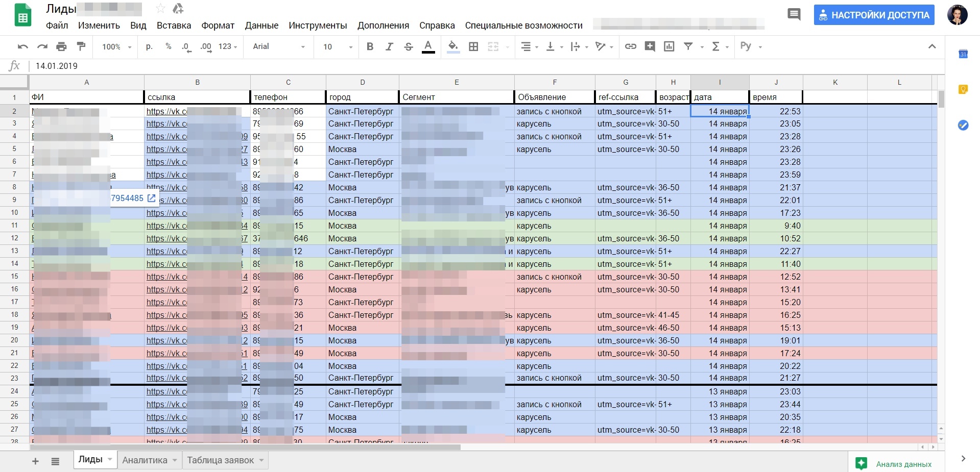
Task: Open the Данные menu
Action: tap(261, 26)
